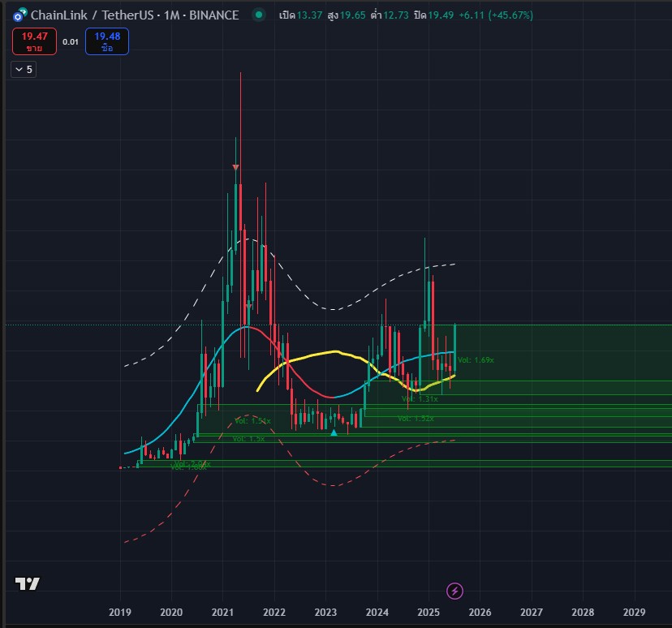The height and width of the screenshot is (628, 672).
Task: Click the "Vol: 1.51x" zone label
Action: tap(253, 420)
